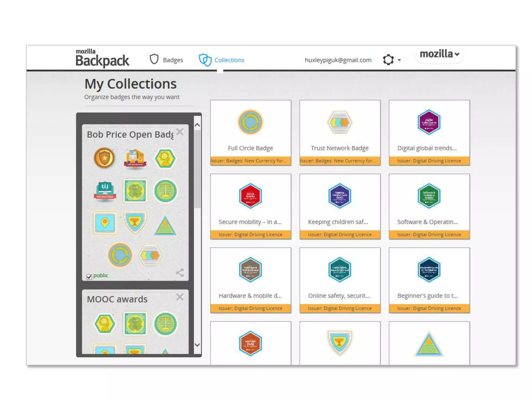Expand the mozilla dropdown menu

click(x=439, y=54)
